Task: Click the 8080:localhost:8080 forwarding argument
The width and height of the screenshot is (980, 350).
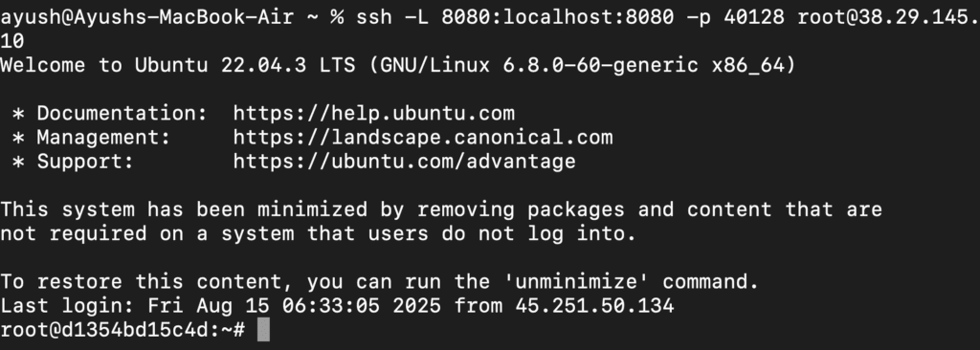Action: click(x=558, y=17)
